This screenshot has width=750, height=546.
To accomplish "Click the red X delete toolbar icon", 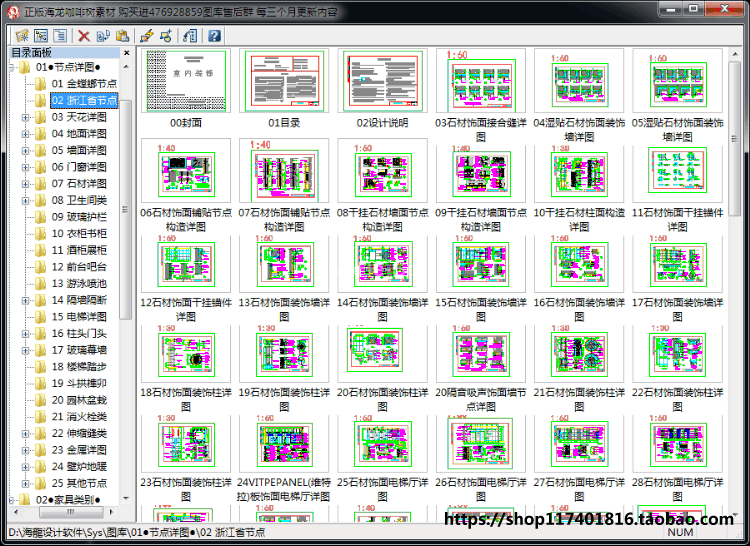I will pyautogui.click(x=84, y=36).
